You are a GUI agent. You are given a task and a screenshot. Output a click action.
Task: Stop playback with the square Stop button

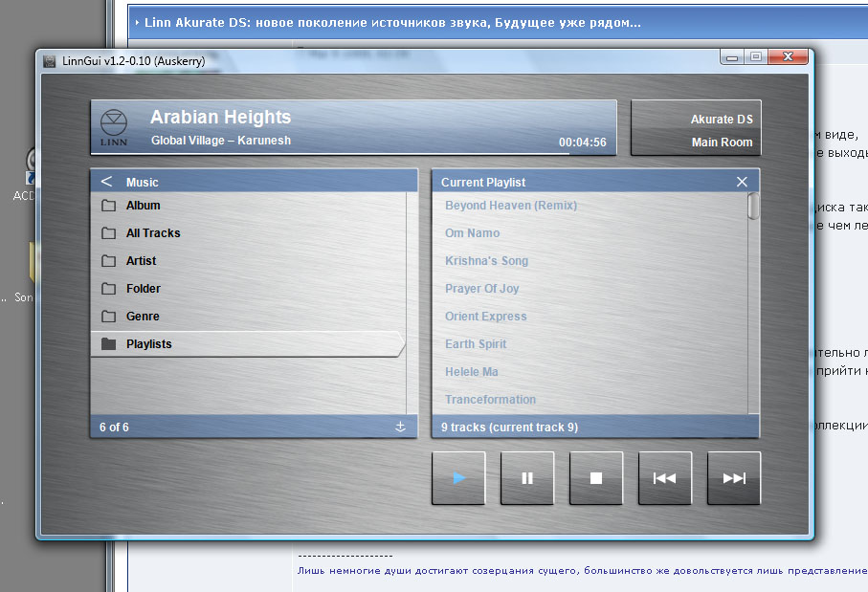click(x=596, y=478)
